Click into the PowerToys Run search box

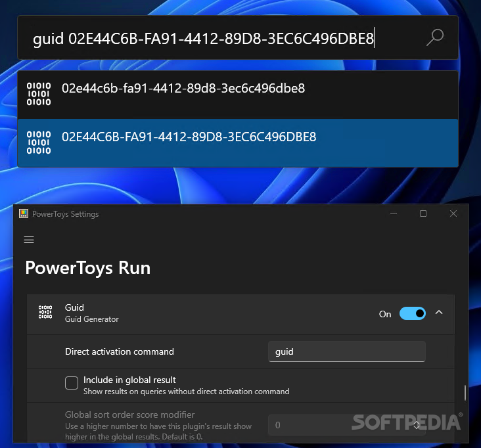(238, 37)
